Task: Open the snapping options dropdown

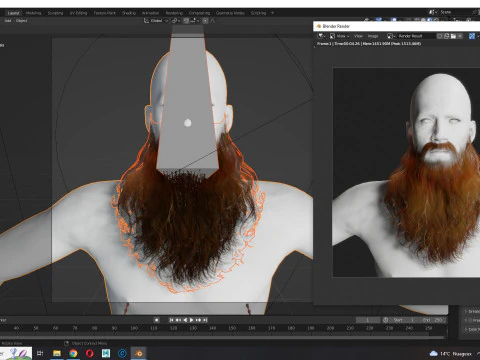Action: point(195,21)
